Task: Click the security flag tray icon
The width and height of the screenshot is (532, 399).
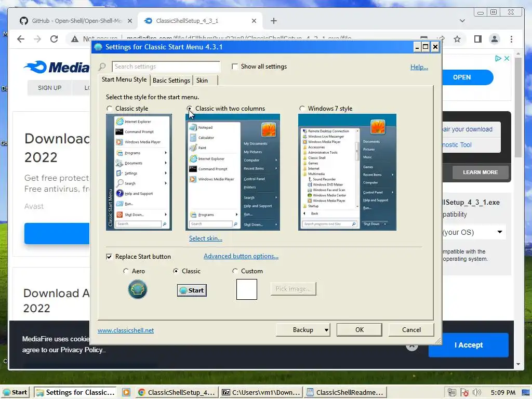Action: pyautogui.click(x=464, y=393)
